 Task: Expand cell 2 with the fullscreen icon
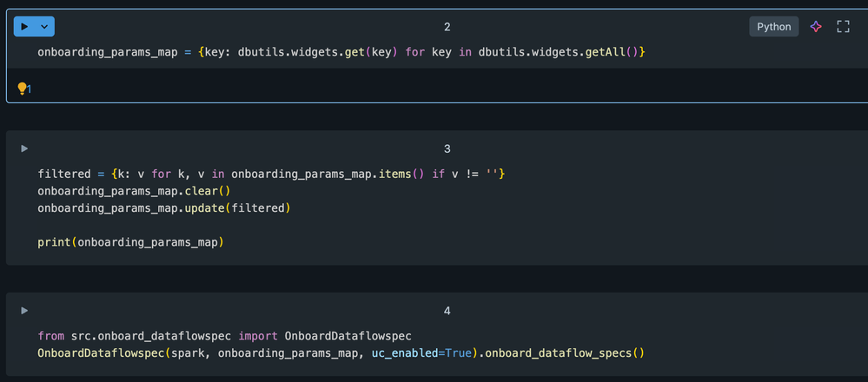tap(843, 27)
